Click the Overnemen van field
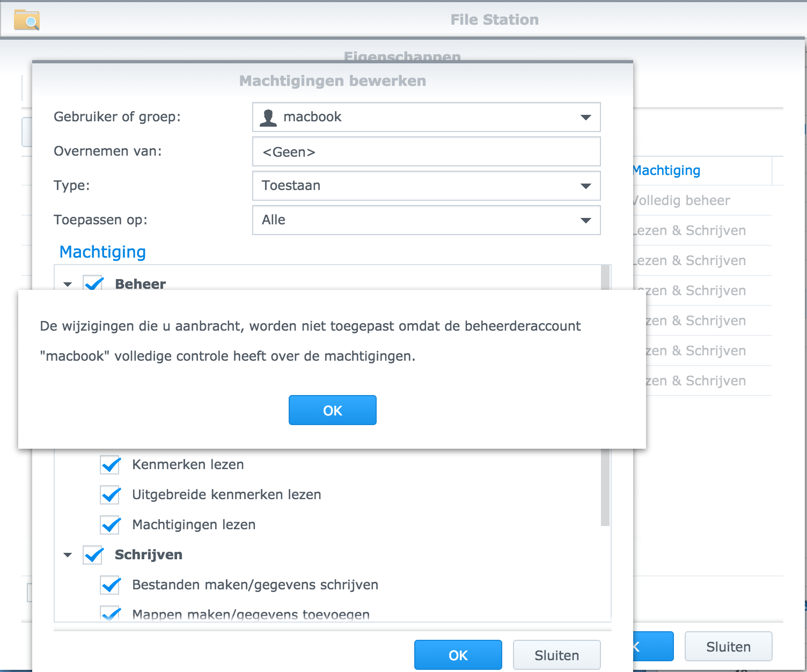The width and height of the screenshot is (807, 672). point(426,152)
